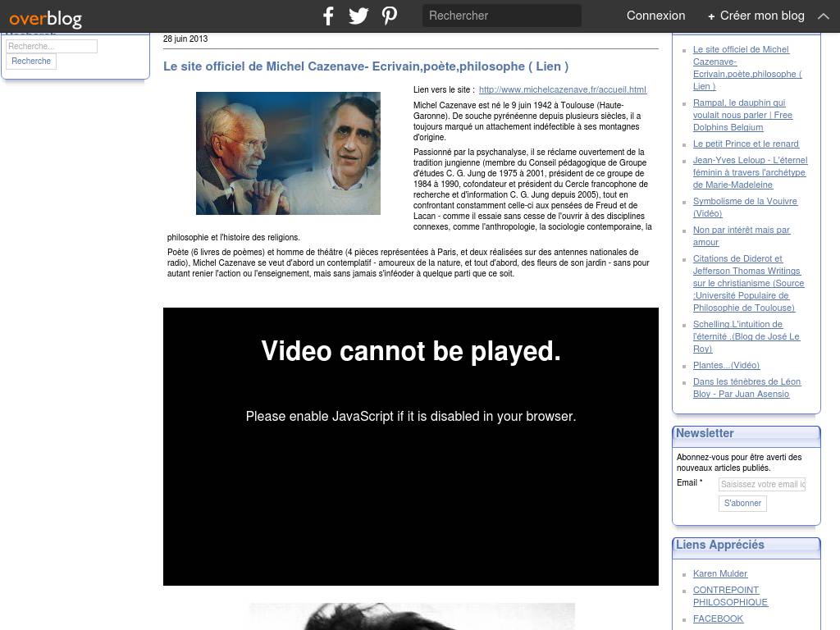The height and width of the screenshot is (630, 840).
Task: Click the portrait image of two men
Action: point(288,153)
